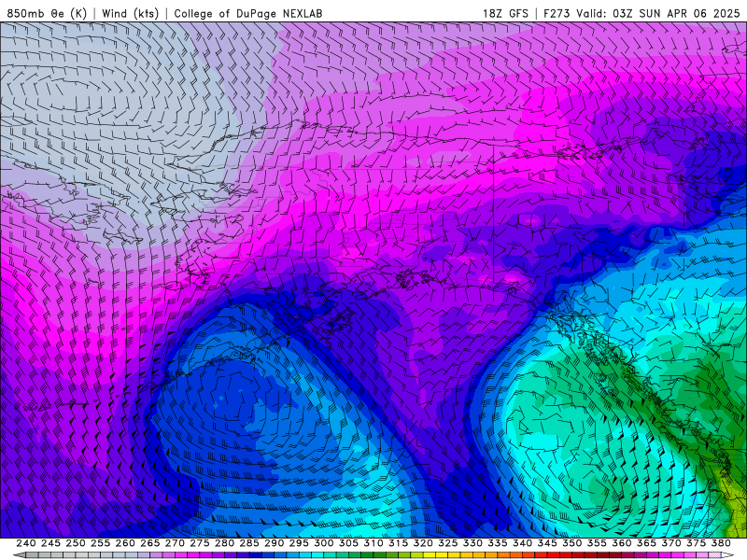
Task: Click the 320 legend value
Action: click(x=423, y=543)
